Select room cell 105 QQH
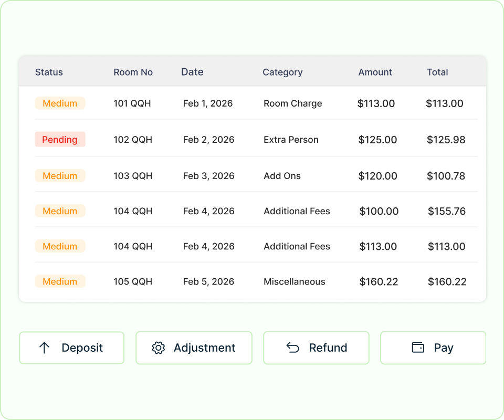Screen dimensions: 504x420 (x=133, y=282)
